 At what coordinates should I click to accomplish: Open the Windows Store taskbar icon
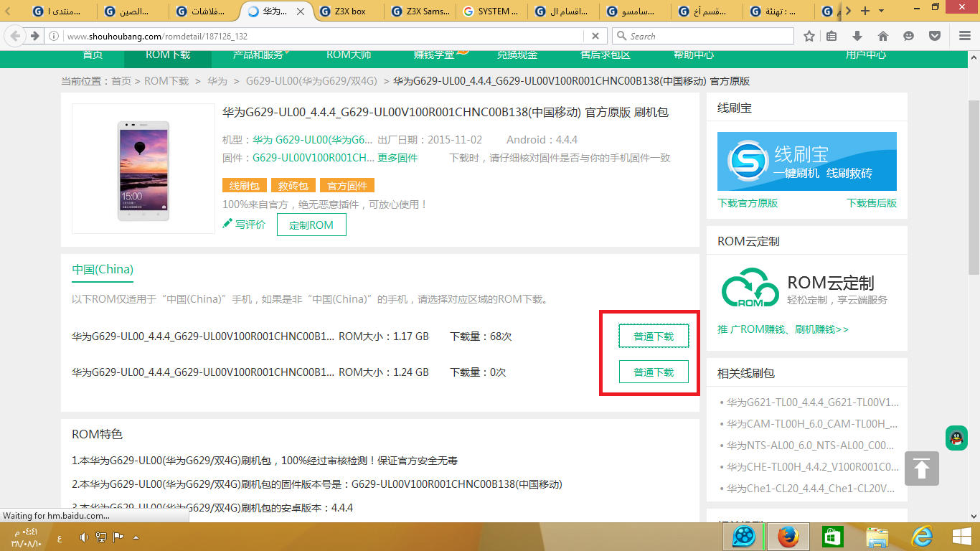click(832, 537)
